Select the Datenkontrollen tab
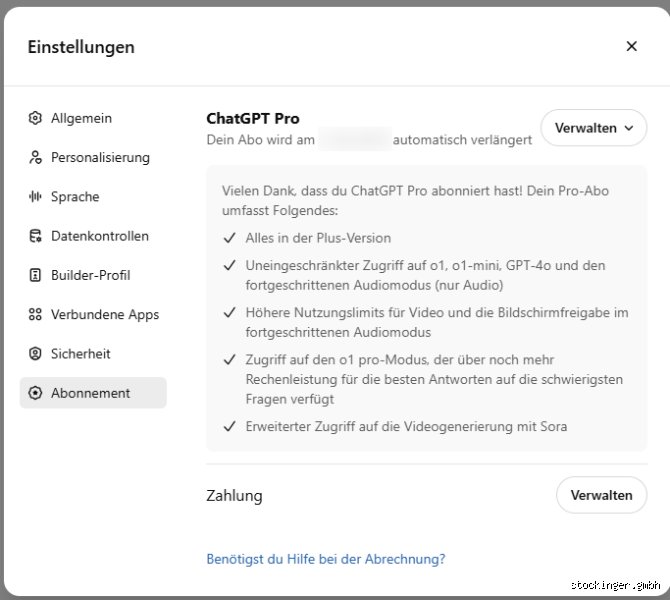 [x=93, y=236]
